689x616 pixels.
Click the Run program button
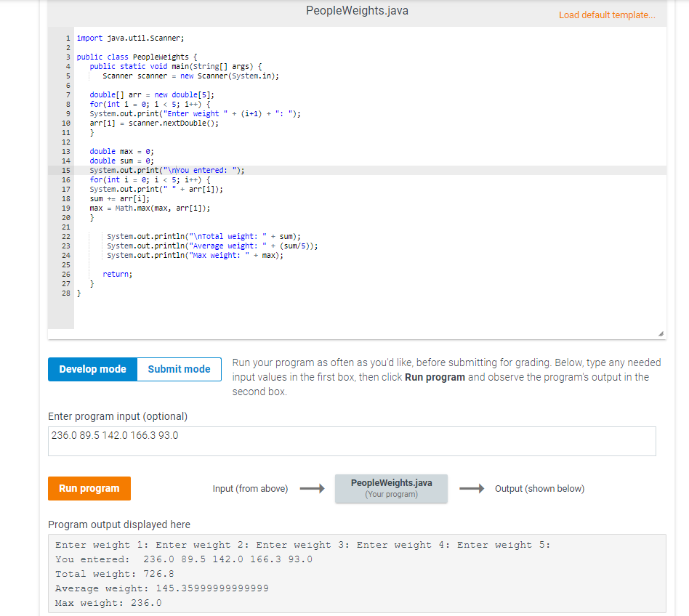click(x=89, y=488)
